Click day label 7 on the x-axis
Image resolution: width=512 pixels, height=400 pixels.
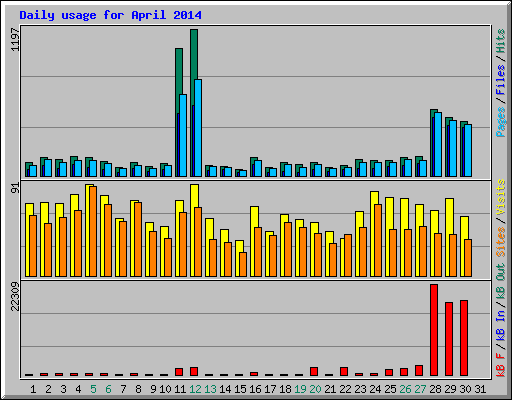click(123, 389)
